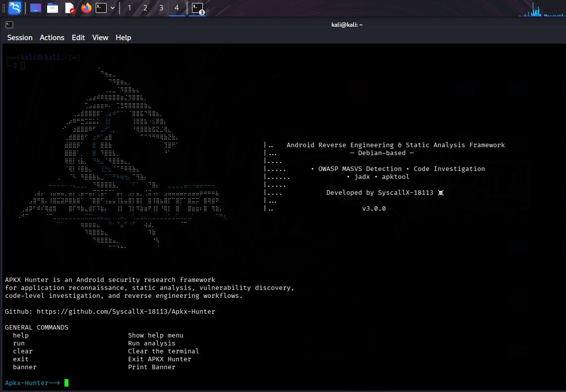Click the "exit" command entry
566x392 pixels.
point(20,359)
